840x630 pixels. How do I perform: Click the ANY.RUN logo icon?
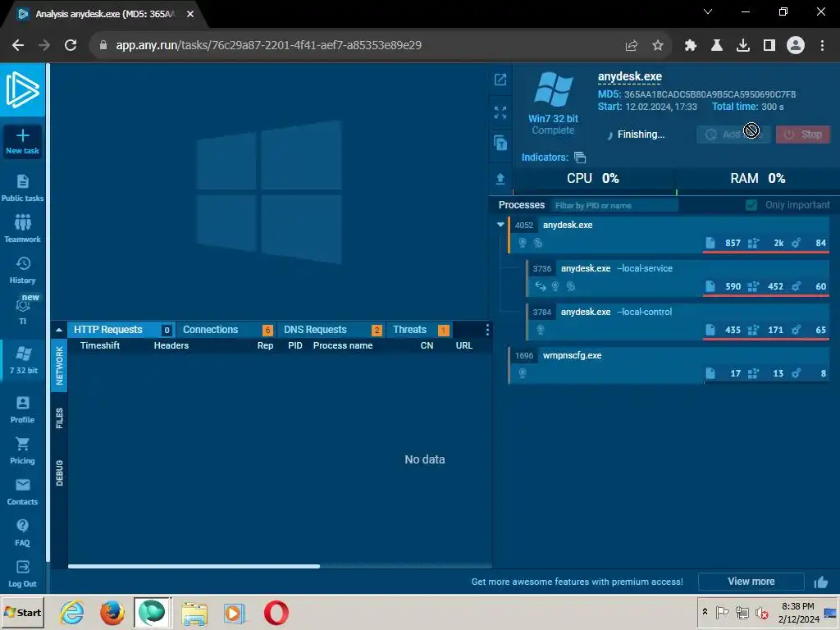click(x=22, y=90)
